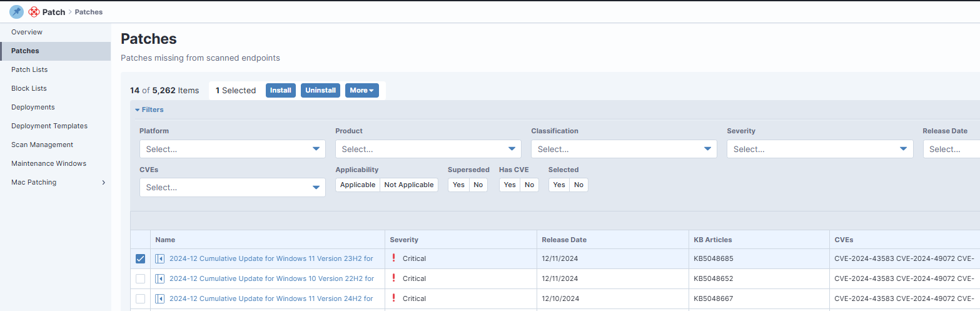980x311 pixels.
Task: Toggle Applicable filter option
Action: point(358,185)
